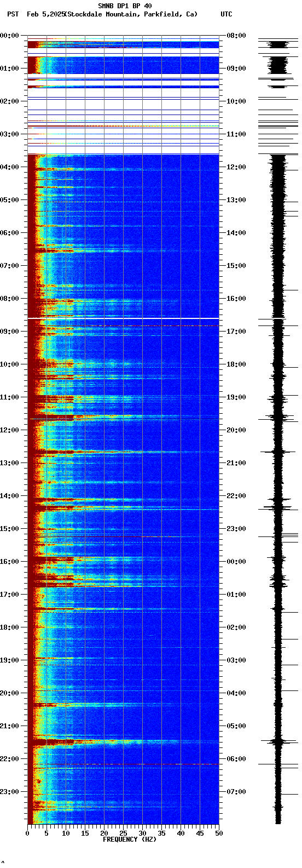Click the 12:00 PST time label
Viewport: 302px width, 868px height.
[10, 430]
